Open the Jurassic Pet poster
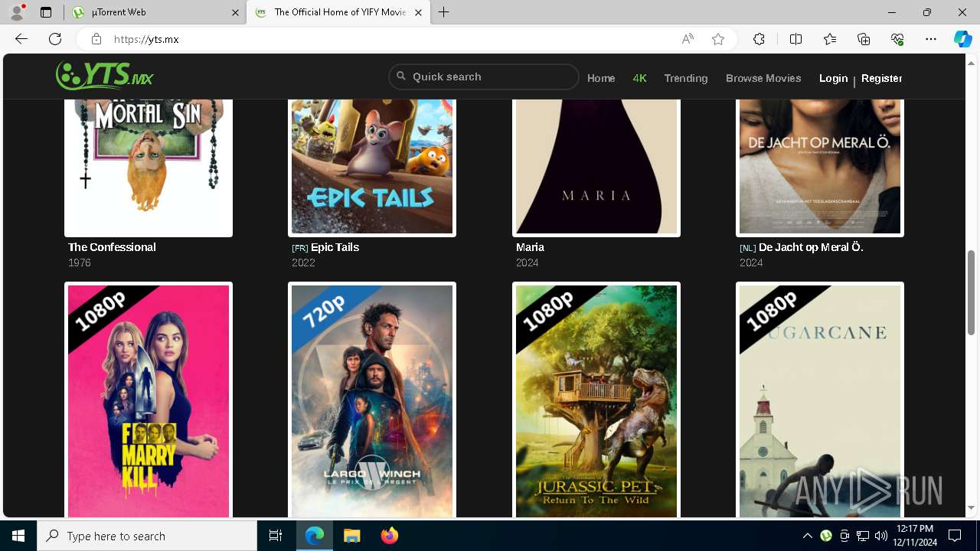This screenshot has height=551, width=980. [596, 401]
